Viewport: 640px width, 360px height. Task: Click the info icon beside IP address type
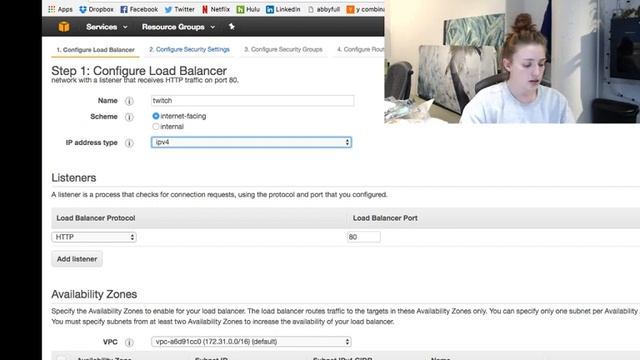[x=129, y=143]
